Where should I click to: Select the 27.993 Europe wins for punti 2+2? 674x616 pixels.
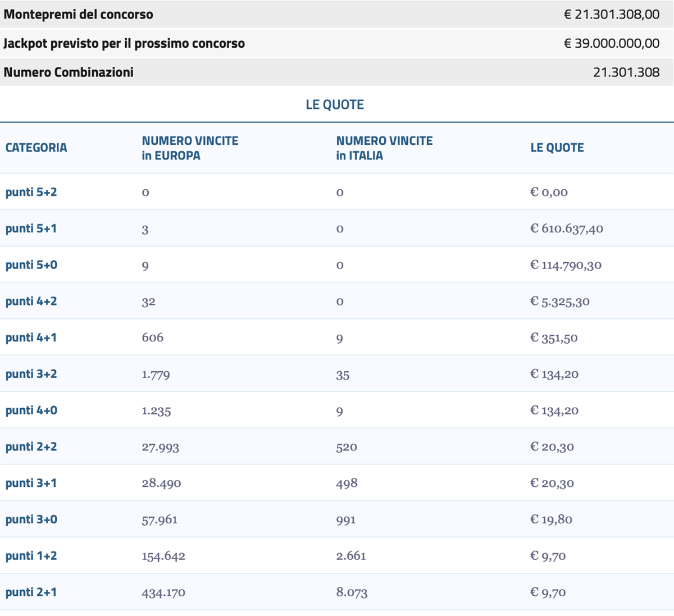point(159,446)
